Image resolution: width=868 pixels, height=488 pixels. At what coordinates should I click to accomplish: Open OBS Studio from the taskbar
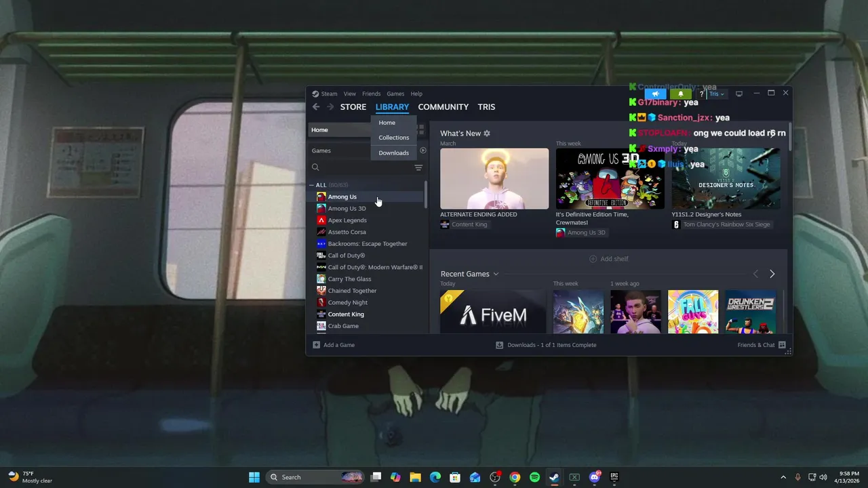(495, 477)
